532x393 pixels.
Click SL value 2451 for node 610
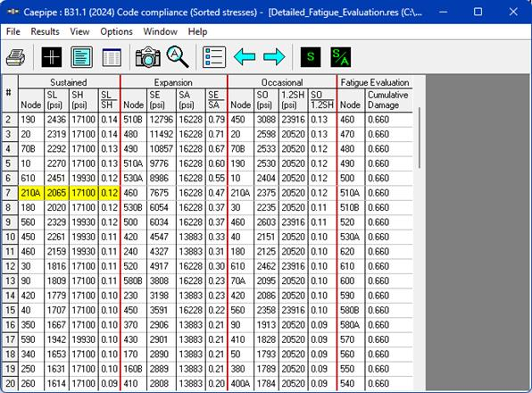pos(56,178)
